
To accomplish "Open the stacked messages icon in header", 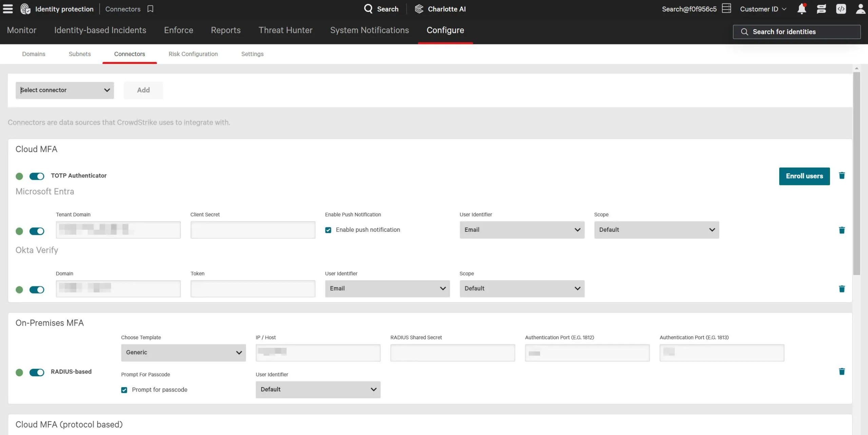I will [821, 9].
